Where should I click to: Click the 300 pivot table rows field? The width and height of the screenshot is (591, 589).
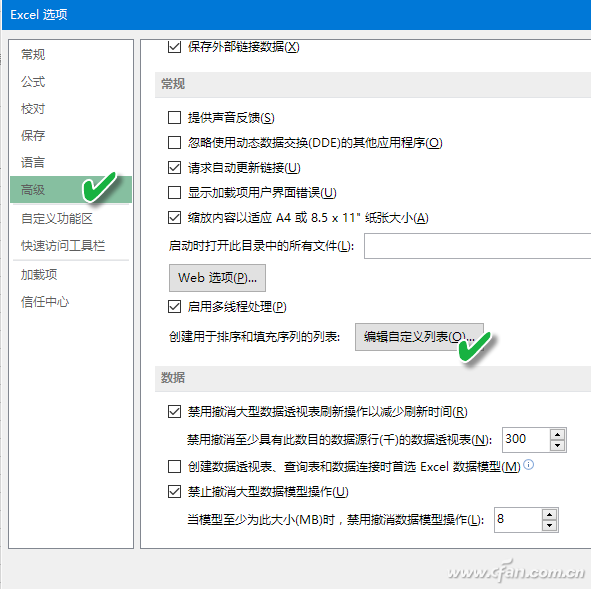point(526,439)
